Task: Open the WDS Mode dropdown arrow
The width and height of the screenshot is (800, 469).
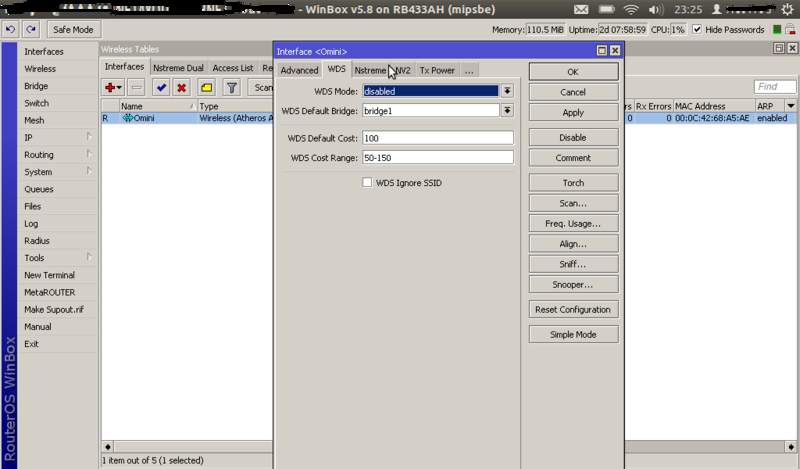Action: click(x=507, y=91)
